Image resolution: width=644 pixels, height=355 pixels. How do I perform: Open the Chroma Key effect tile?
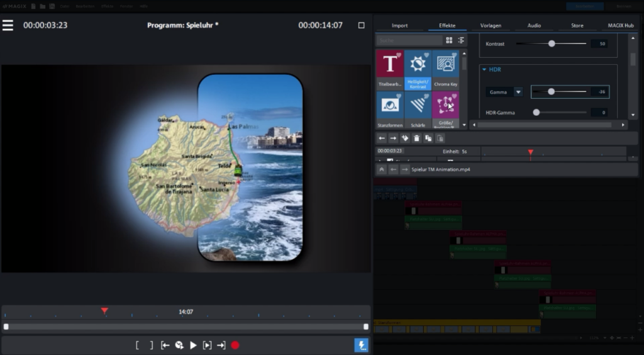446,69
